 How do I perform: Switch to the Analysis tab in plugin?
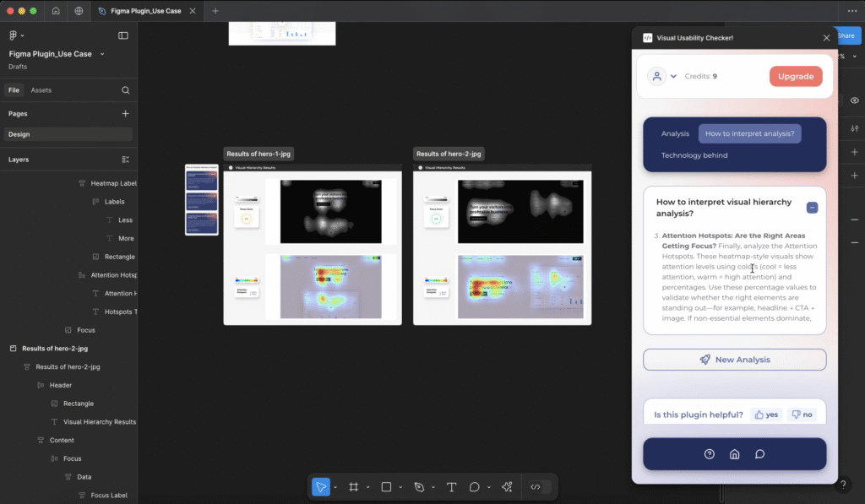(675, 133)
